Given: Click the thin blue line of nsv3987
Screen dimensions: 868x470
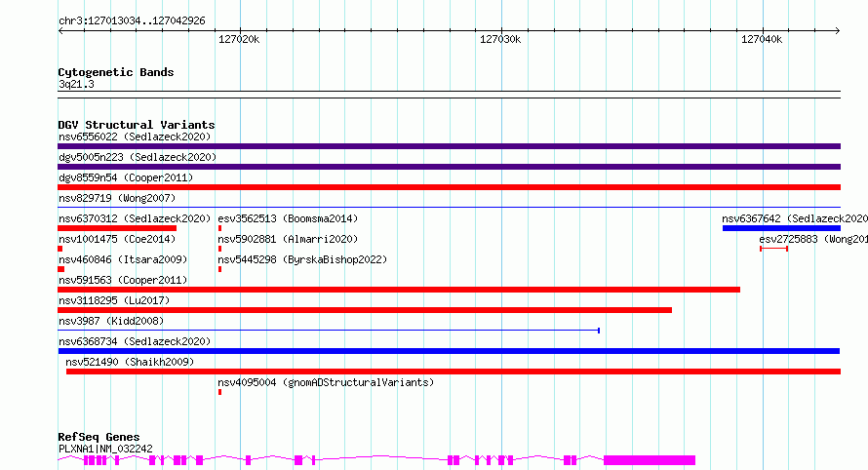Looking at the screenshot, I should pos(329,331).
